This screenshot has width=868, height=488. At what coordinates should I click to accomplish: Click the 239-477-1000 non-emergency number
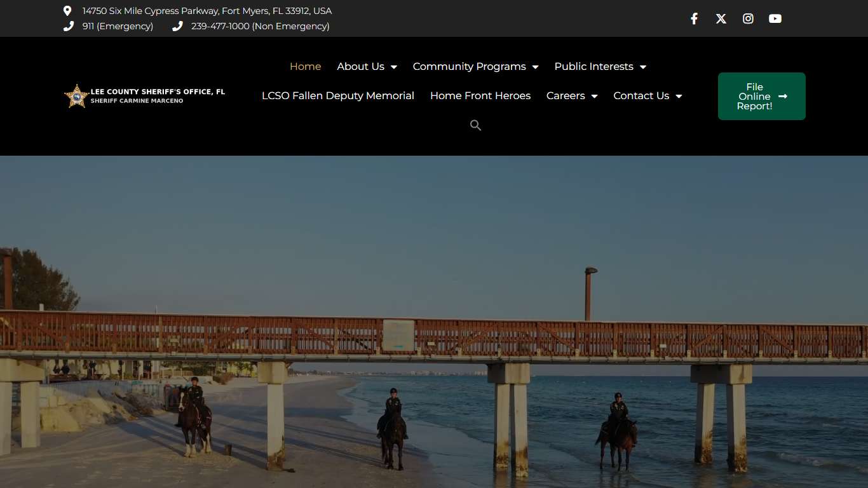pos(261,26)
